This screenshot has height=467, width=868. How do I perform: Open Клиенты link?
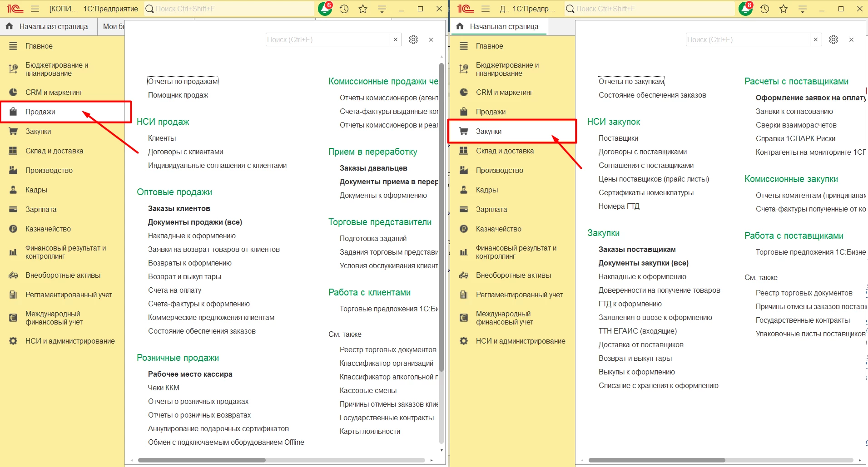coord(162,138)
